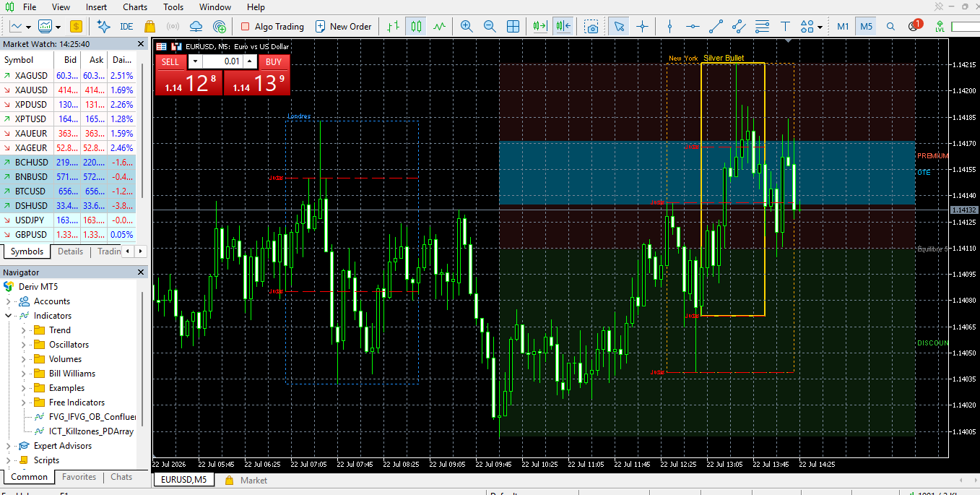The height and width of the screenshot is (495, 980).
Task: Expand the Oscillators folder
Action: point(23,345)
